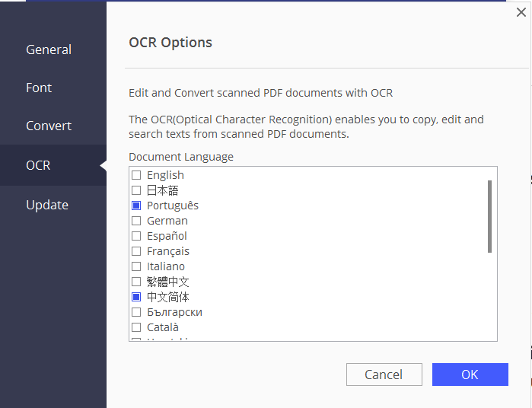
Task: Switch to the Font settings tab
Action: coord(39,88)
